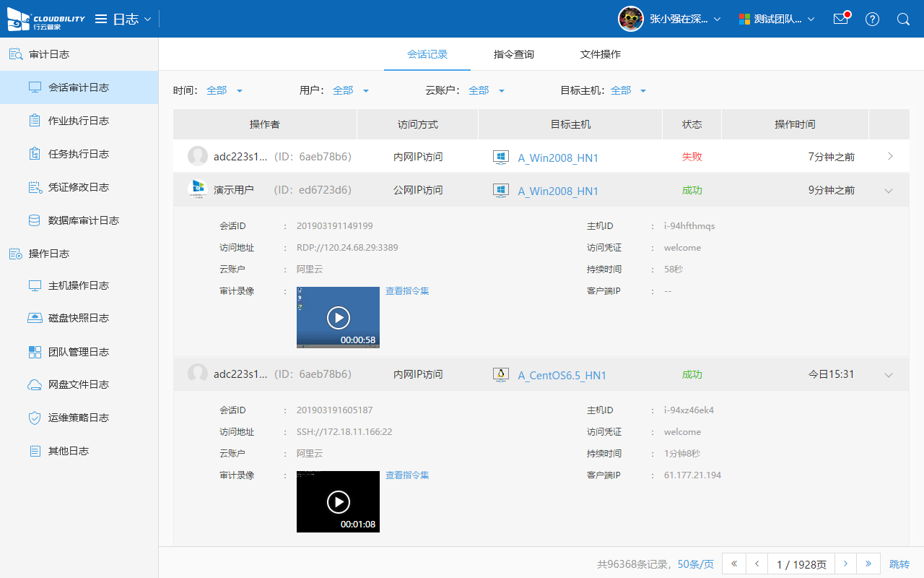Open the 目标主机 filter dropdown

click(x=628, y=90)
